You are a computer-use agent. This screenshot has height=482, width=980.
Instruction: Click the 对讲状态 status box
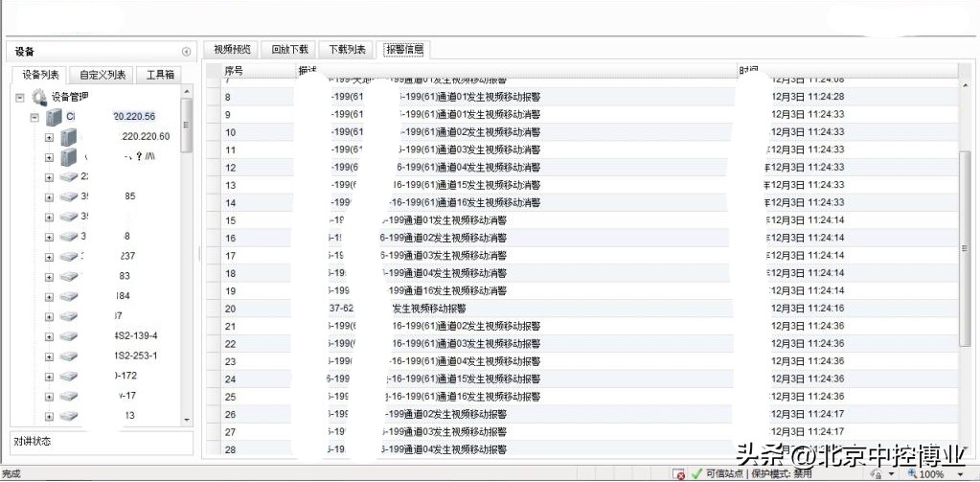(102, 443)
